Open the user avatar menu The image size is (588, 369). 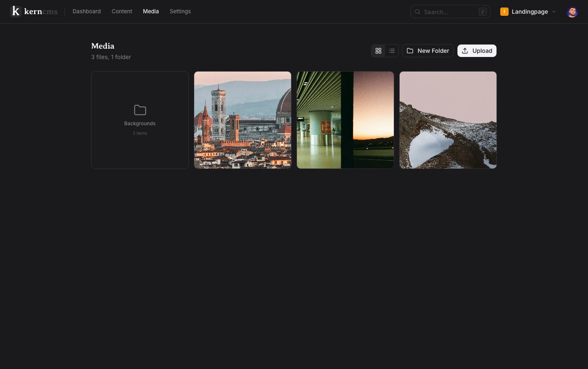tap(572, 12)
